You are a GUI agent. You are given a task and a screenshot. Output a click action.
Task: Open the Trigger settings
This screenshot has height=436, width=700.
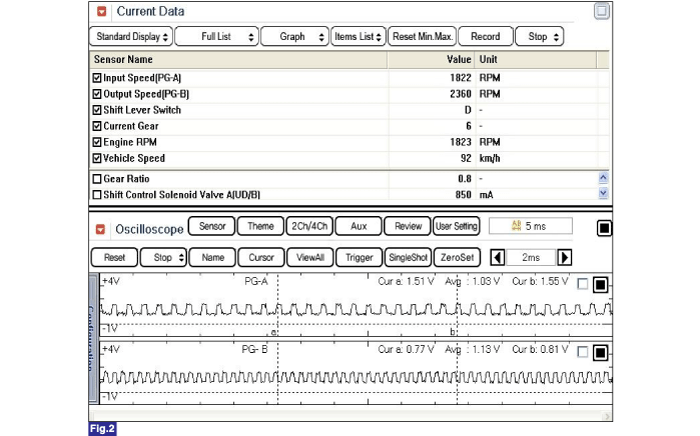(358, 257)
